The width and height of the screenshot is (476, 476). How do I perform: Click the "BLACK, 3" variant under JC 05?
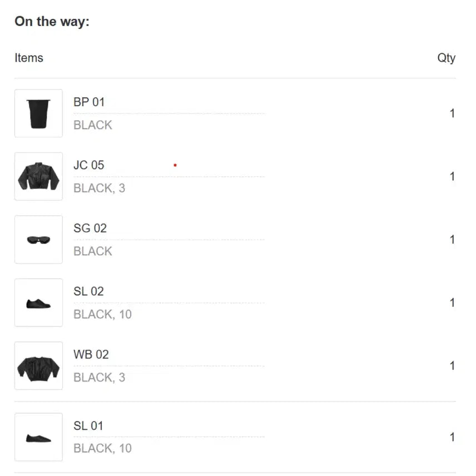point(100,189)
